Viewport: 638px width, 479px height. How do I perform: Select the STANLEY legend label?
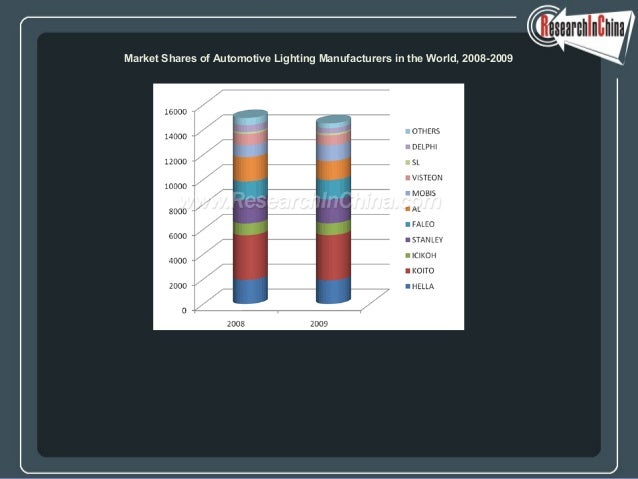[x=427, y=240]
